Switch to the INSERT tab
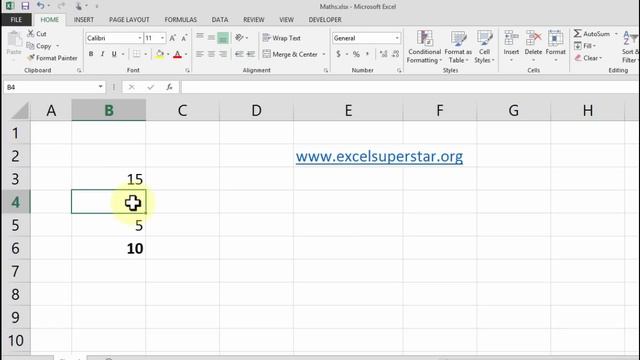The height and width of the screenshot is (360, 640). (x=84, y=20)
